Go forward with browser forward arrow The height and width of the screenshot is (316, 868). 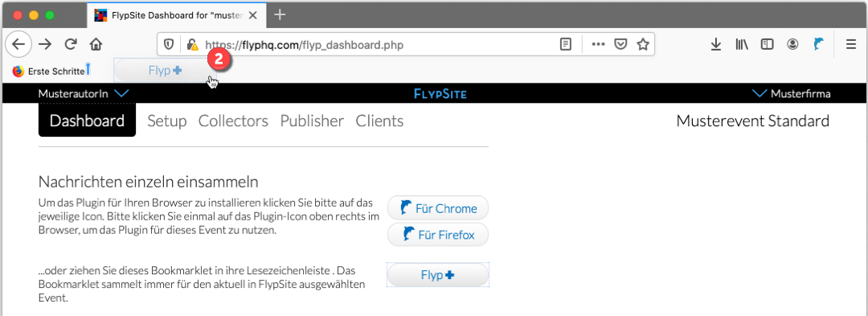[x=45, y=45]
